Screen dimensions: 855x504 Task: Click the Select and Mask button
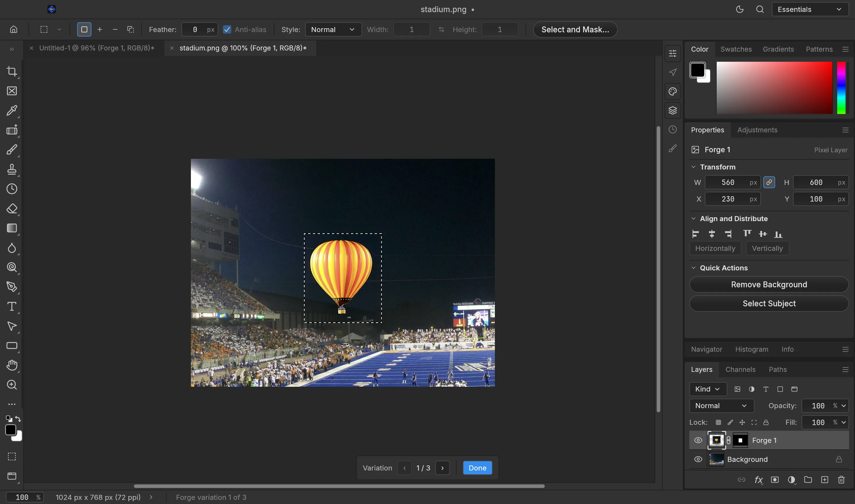(575, 30)
